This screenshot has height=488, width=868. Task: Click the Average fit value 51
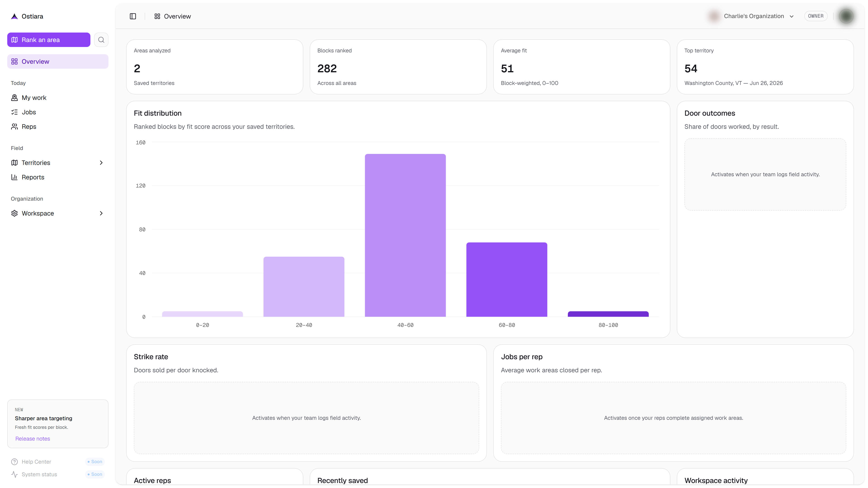[x=507, y=69]
